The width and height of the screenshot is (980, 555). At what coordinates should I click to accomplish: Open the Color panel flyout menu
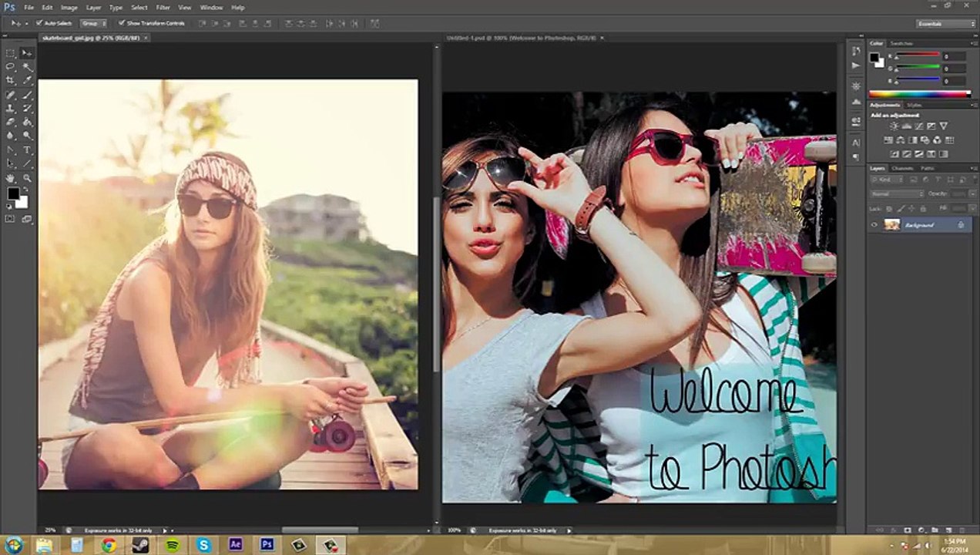975,44
